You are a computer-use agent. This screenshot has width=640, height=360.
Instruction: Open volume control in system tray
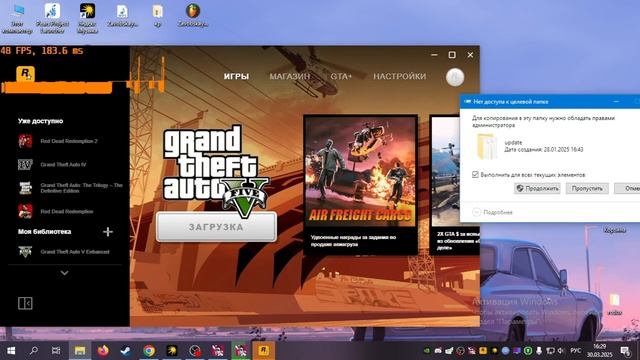(561, 351)
